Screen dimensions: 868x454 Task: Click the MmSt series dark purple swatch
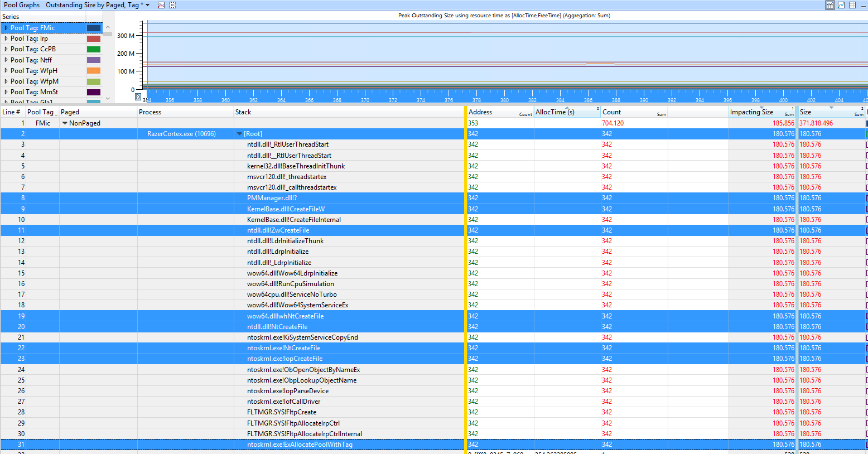tap(94, 92)
